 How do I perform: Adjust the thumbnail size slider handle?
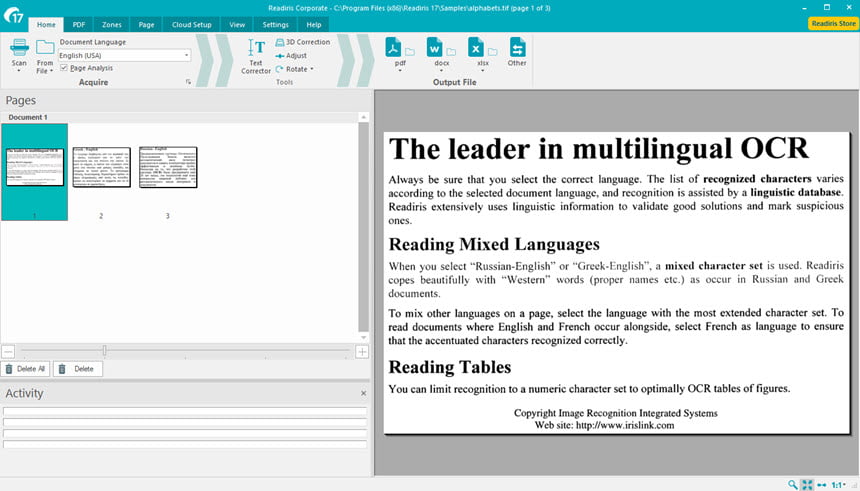(x=104, y=350)
